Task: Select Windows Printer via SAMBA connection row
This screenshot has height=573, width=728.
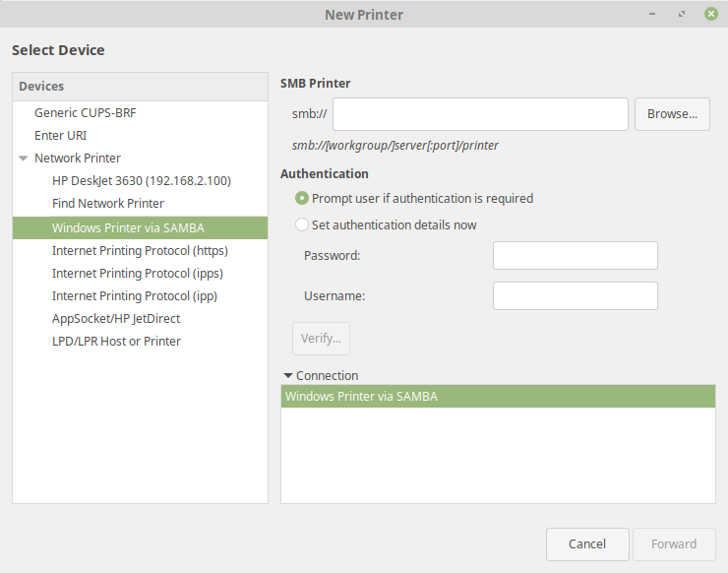Action: point(497,397)
